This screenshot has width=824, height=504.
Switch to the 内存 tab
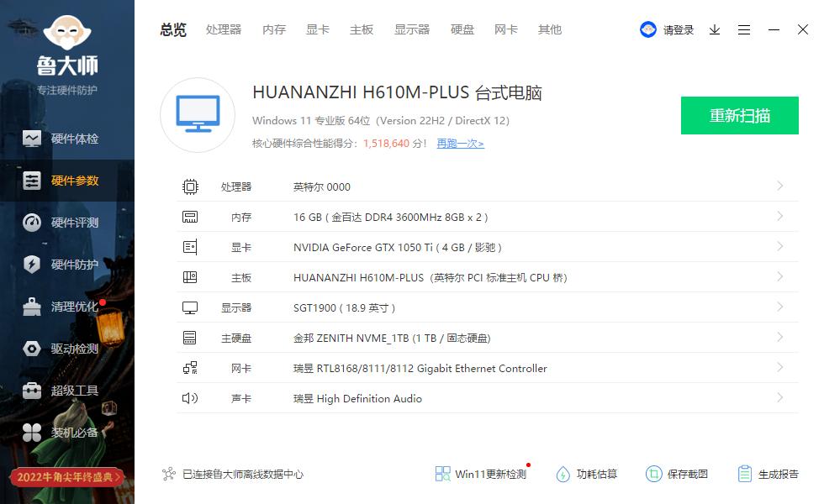[x=273, y=29]
